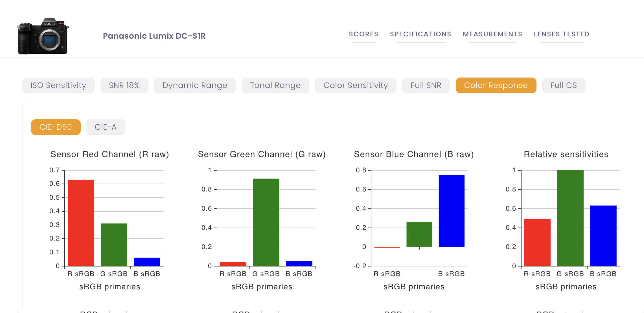644x313 pixels.
Task: Click the Panasonic Lumix DC-S1R title
Action: pos(154,36)
